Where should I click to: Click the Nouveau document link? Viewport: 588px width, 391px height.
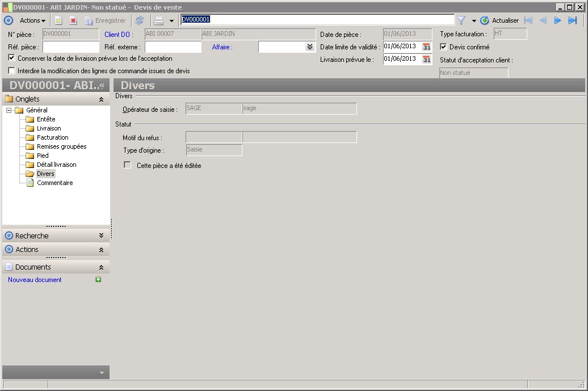tap(35, 280)
